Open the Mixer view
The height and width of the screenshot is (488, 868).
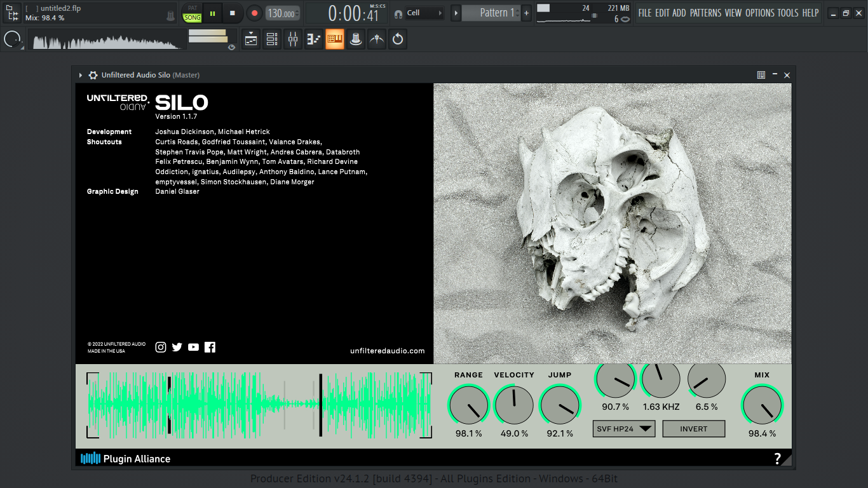click(x=293, y=39)
